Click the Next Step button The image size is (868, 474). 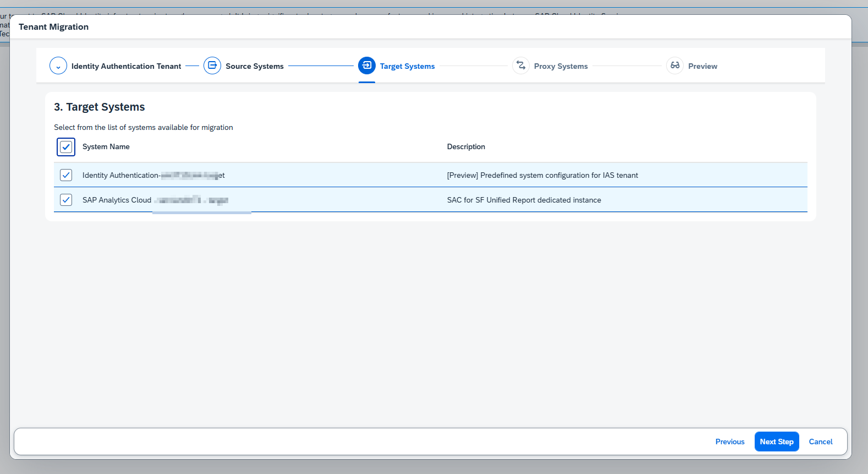[x=777, y=442]
